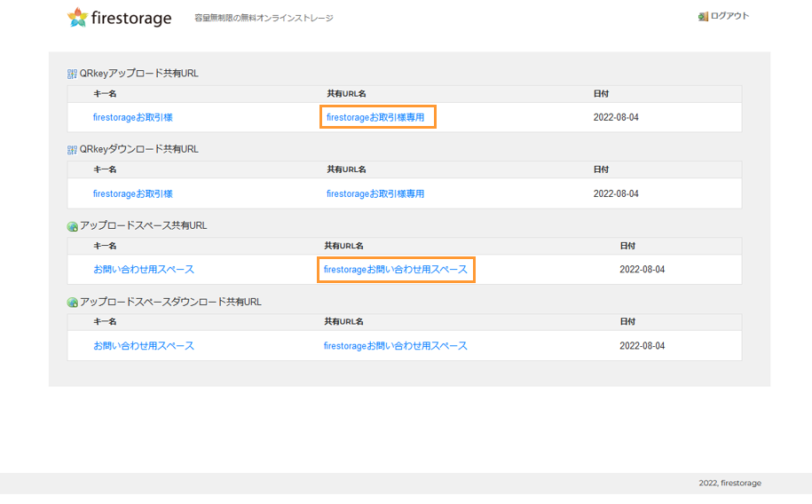
Task: Open firestorageお取引様専用 in QRkeyアップロード table
Action: point(375,118)
